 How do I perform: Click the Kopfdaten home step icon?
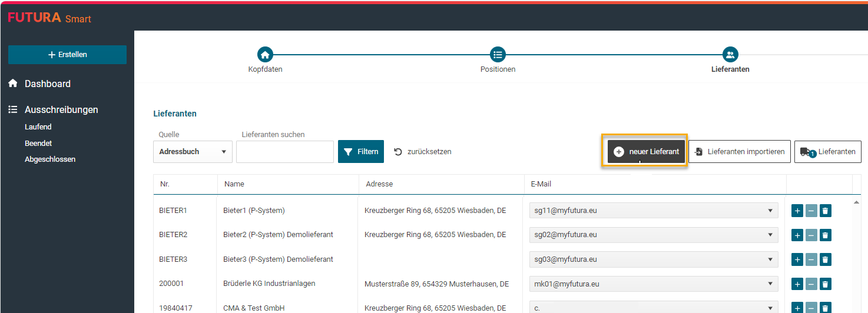pos(265,55)
